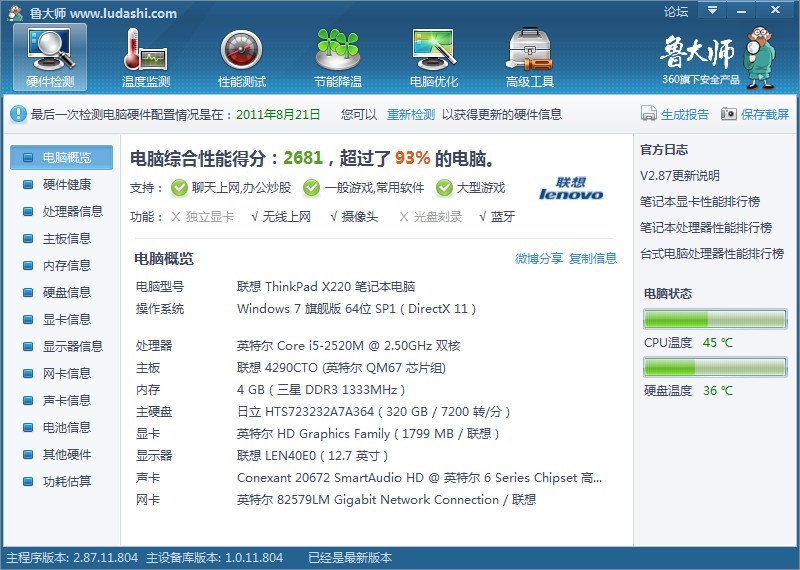
Task: Open 温度监测 temperature monitoring icon
Action: point(145,57)
